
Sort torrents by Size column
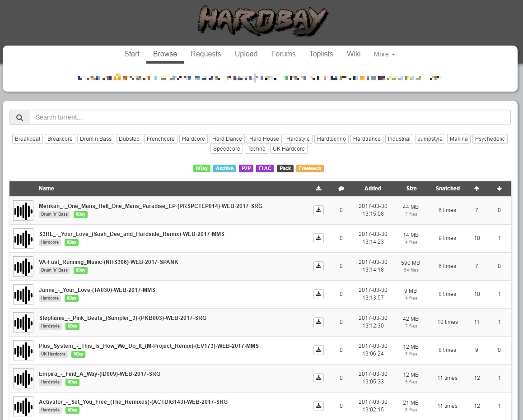pyautogui.click(x=411, y=189)
